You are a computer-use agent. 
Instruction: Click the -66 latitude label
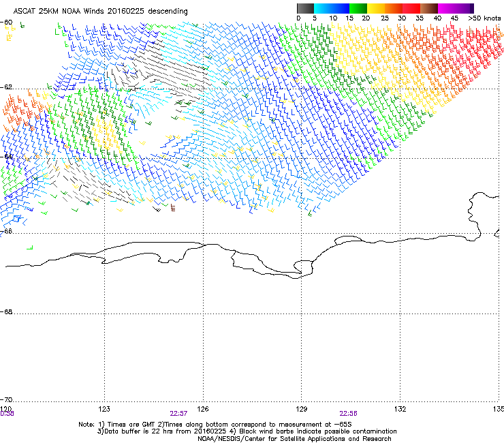tap(6, 231)
